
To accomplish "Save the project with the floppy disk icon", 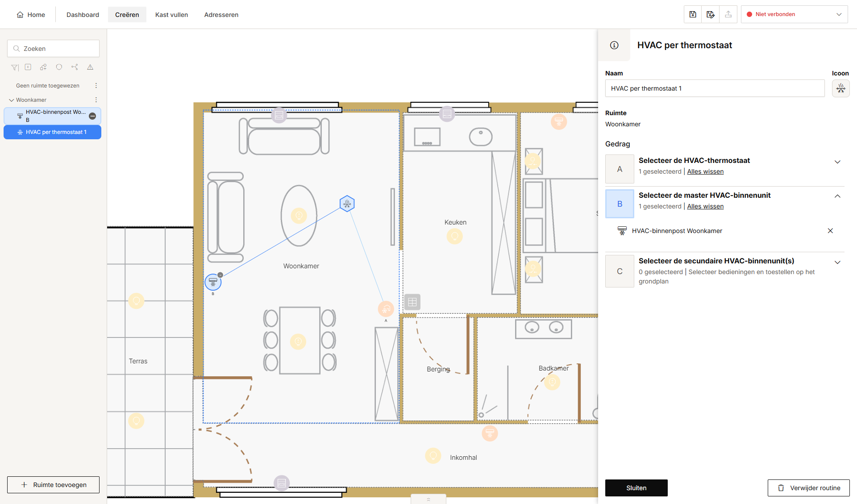I will (x=693, y=14).
